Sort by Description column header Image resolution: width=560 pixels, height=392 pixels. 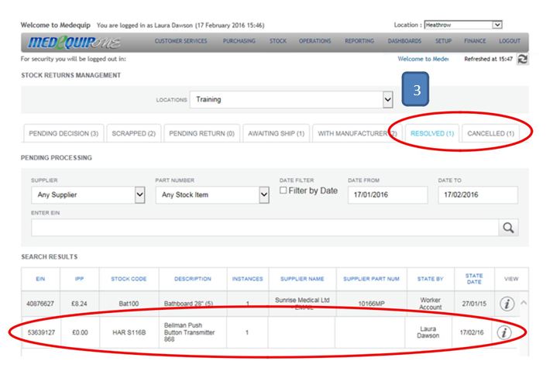(x=193, y=279)
